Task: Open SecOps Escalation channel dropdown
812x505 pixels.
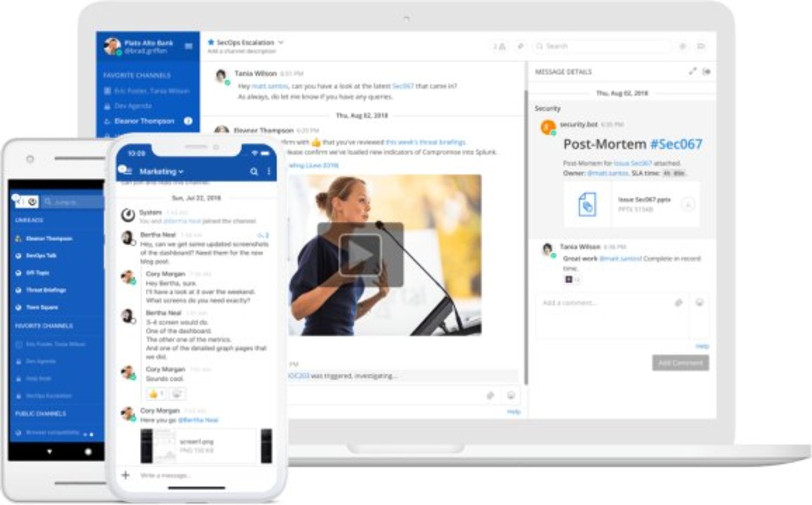Action: 281,42
